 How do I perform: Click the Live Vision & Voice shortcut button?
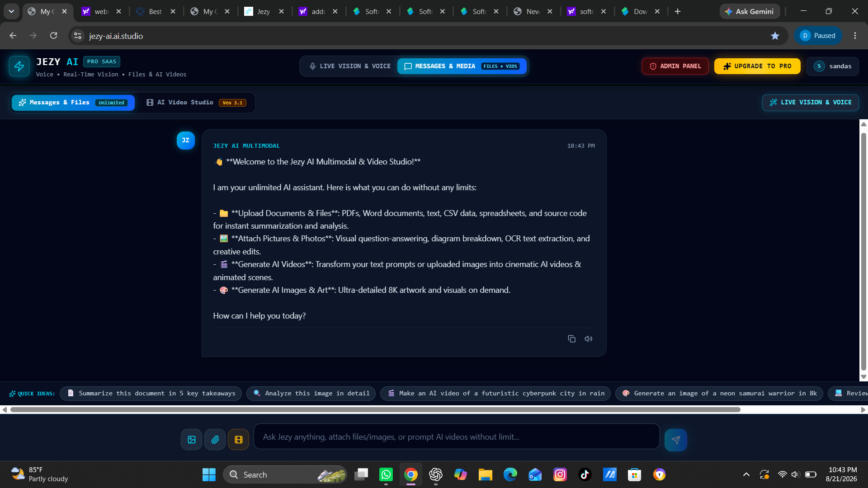click(x=811, y=103)
